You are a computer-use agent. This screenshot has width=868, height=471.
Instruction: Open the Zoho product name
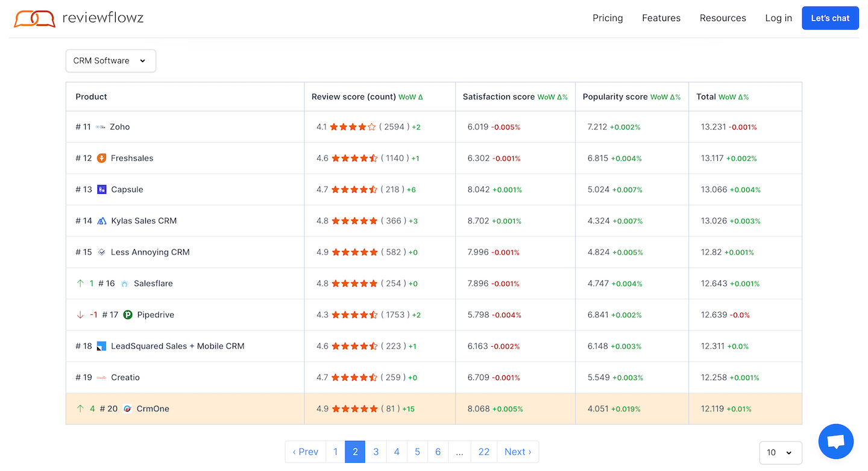click(119, 127)
